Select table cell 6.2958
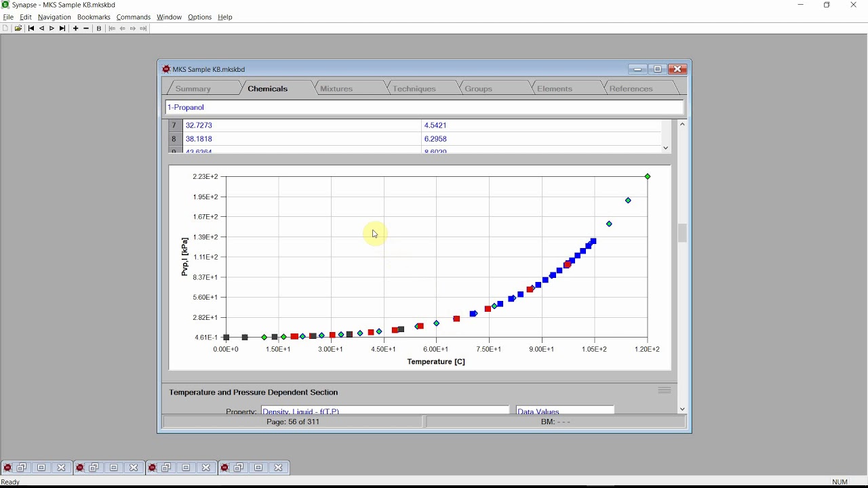The height and width of the screenshot is (488, 868). click(540, 139)
